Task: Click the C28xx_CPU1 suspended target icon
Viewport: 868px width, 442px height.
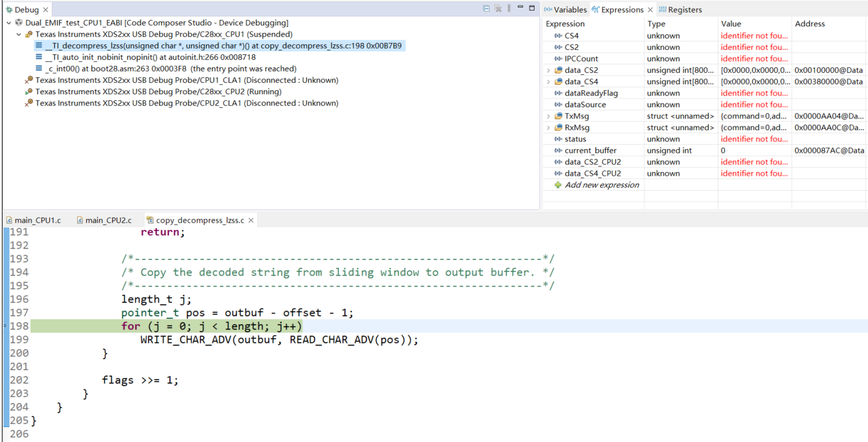Action: click(x=29, y=34)
